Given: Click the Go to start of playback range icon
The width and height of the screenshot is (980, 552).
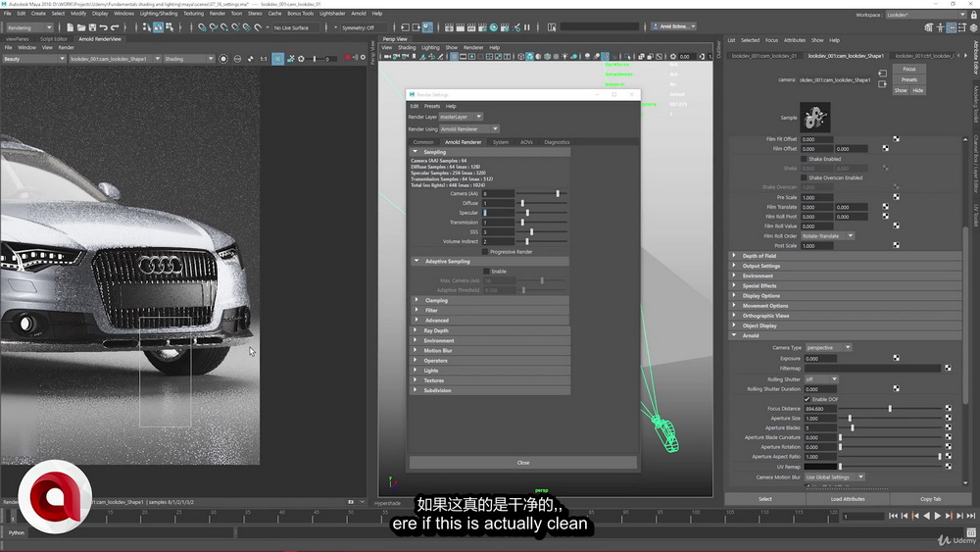Looking at the screenshot, I should (893, 516).
